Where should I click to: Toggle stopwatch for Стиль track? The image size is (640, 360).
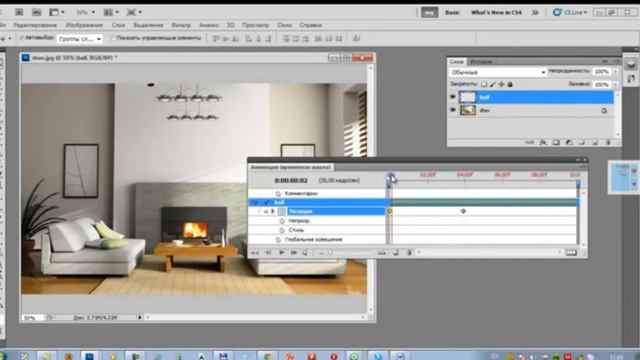282,230
